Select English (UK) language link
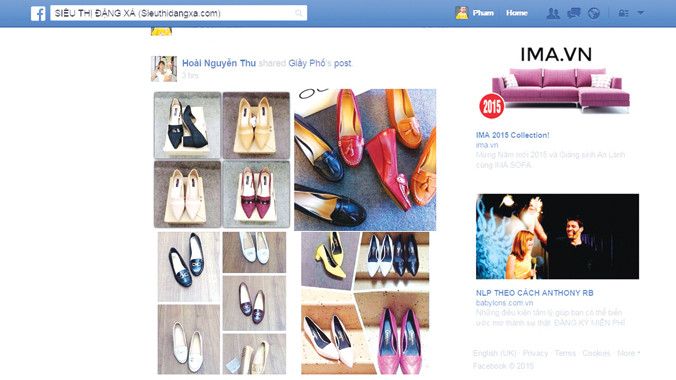This screenshot has height=380, width=676. 494,353
